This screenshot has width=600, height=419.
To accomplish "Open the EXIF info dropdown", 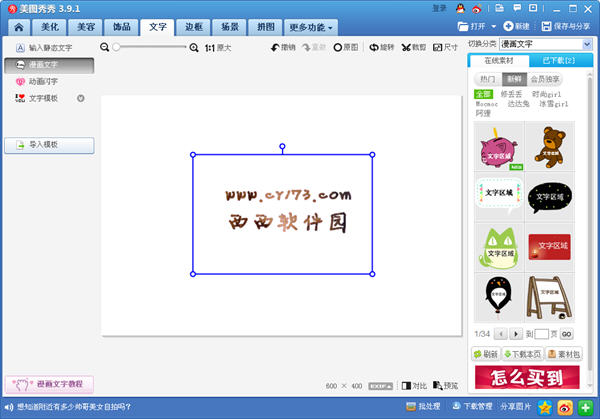I will (380, 386).
